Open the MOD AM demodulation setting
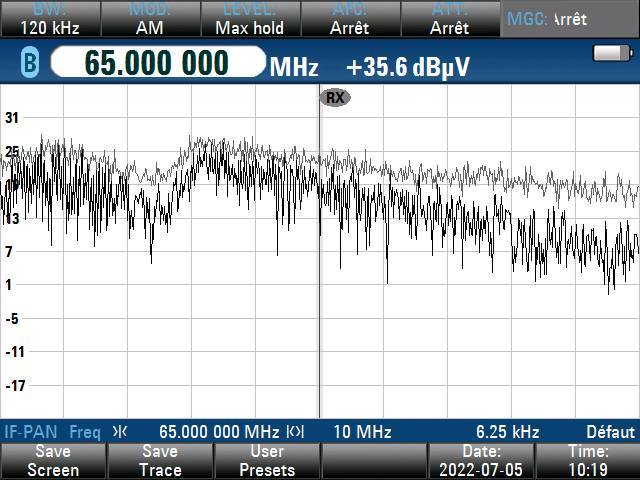640x480 pixels. coord(150,19)
